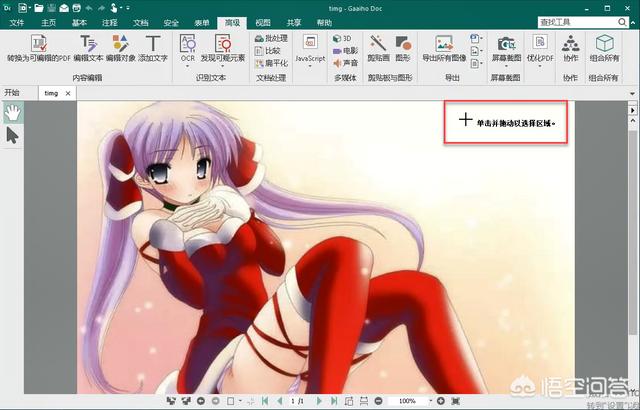
Task: Go to next page
Action: tap(319, 401)
